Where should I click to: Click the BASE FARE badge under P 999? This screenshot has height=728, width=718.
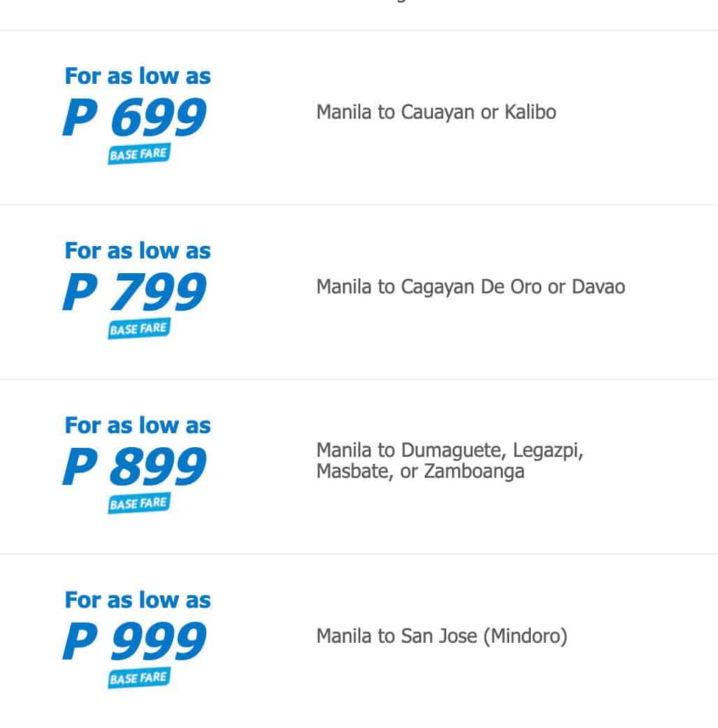point(139,678)
